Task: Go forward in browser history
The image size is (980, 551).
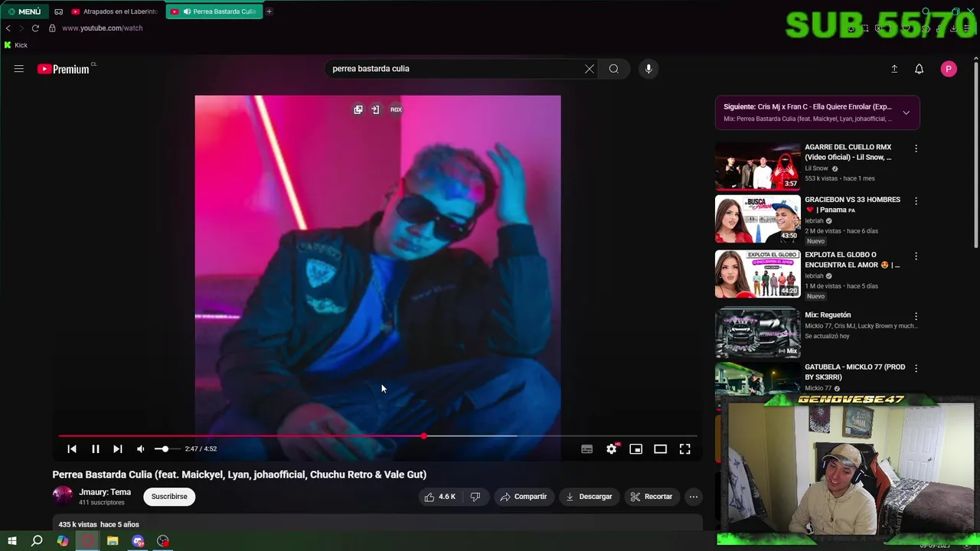Action: (x=21, y=28)
